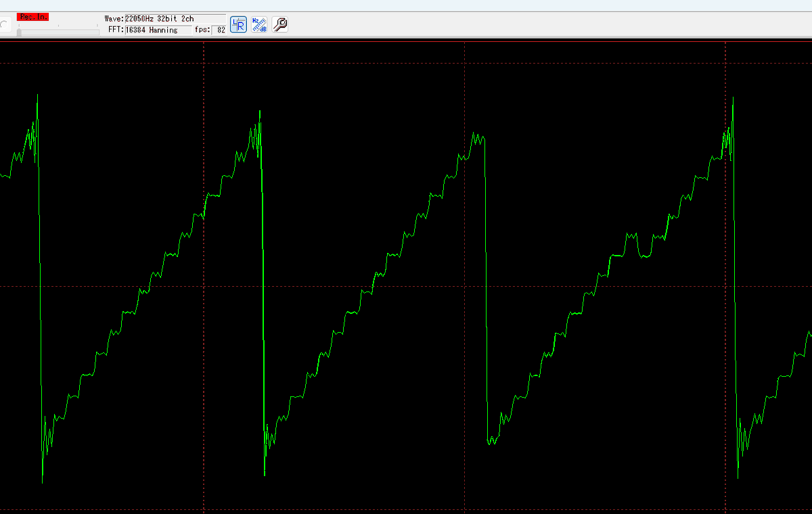Open the wrench settings icon
The height and width of the screenshot is (514, 812).
(280, 25)
